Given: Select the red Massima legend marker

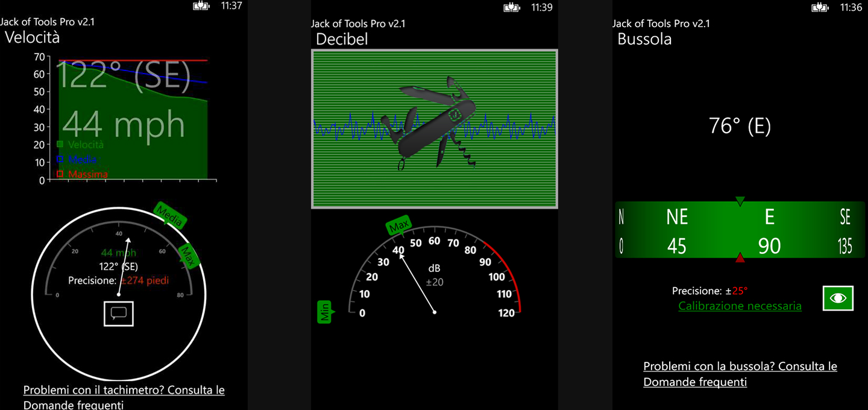Looking at the screenshot, I should pos(60,174).
